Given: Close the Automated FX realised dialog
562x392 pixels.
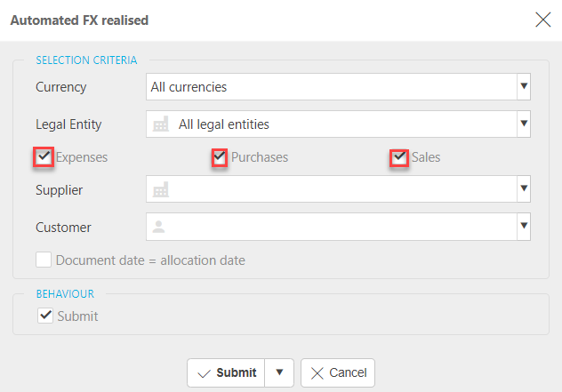Looking at the screenshot, I should click(542, 20).
